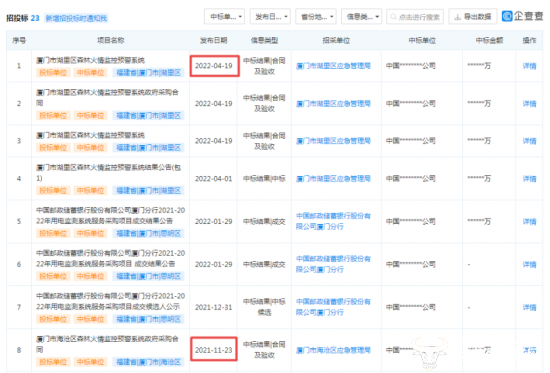Open 中国邮政储蓄银行 厦门分行 link in row 6
Screen dimensions: 550x373
pos(333,264)
